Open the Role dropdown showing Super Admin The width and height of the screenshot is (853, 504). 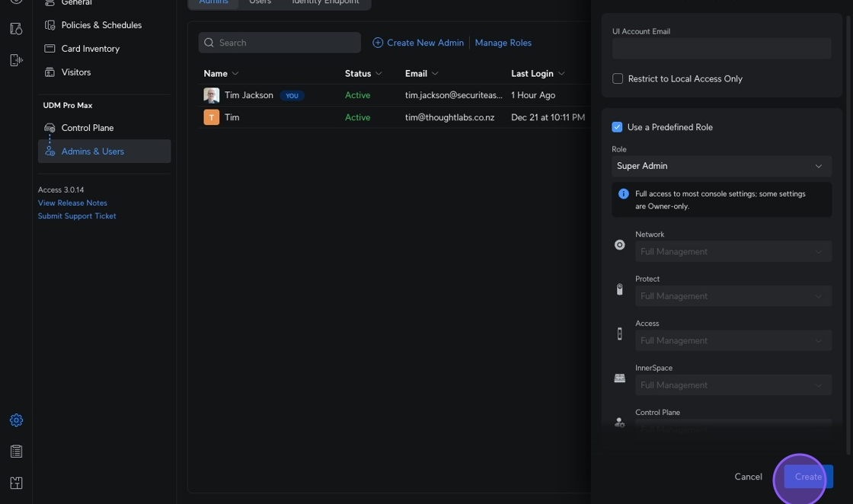pos(720,166)
